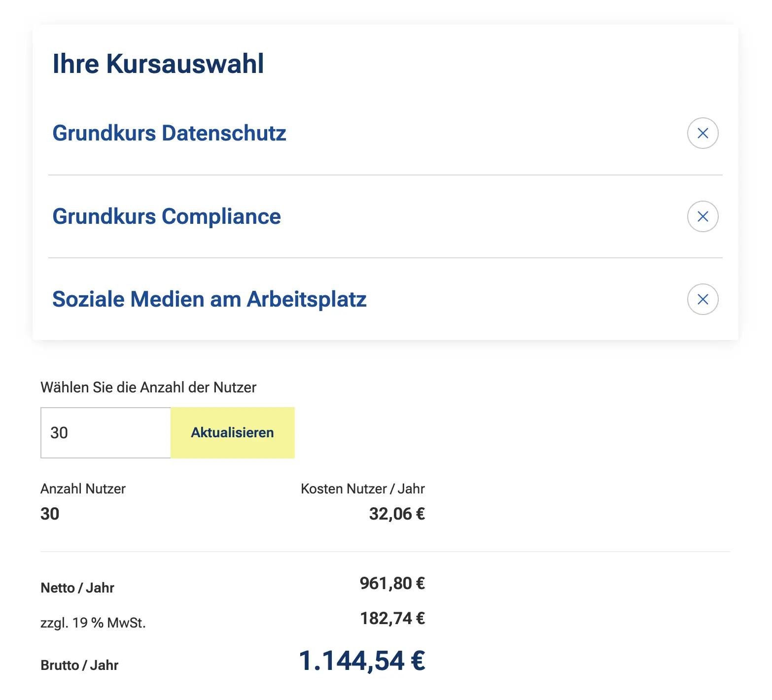Delete Soziale Medien am Arbeitsplatz with X icon
772x700 pixels.
(702, 299)
